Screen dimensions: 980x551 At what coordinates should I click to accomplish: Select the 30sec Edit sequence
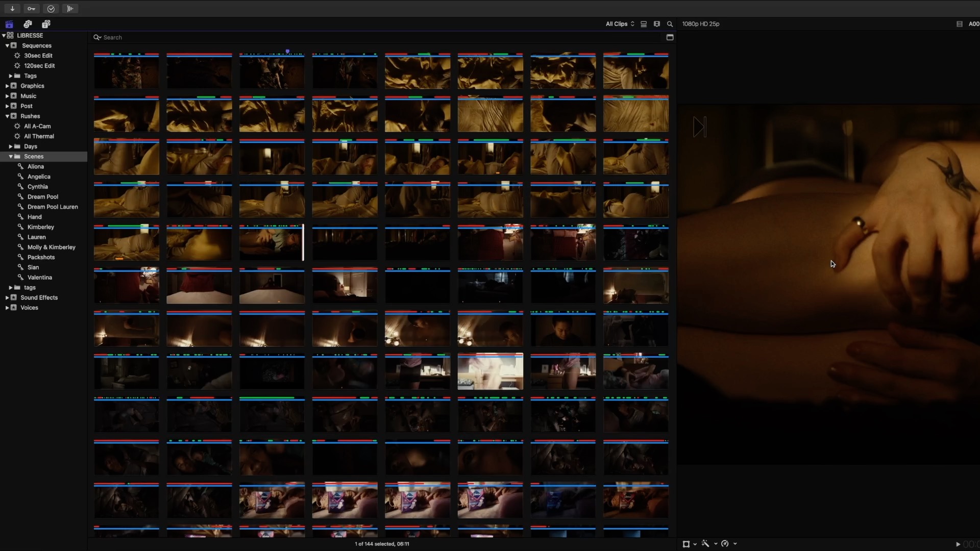(38, 56)
